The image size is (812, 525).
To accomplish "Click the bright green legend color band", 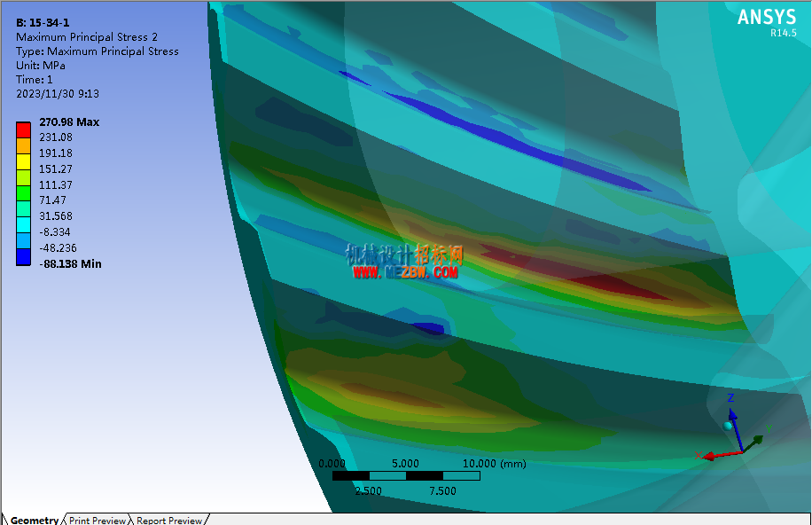I will click(23, 193).
